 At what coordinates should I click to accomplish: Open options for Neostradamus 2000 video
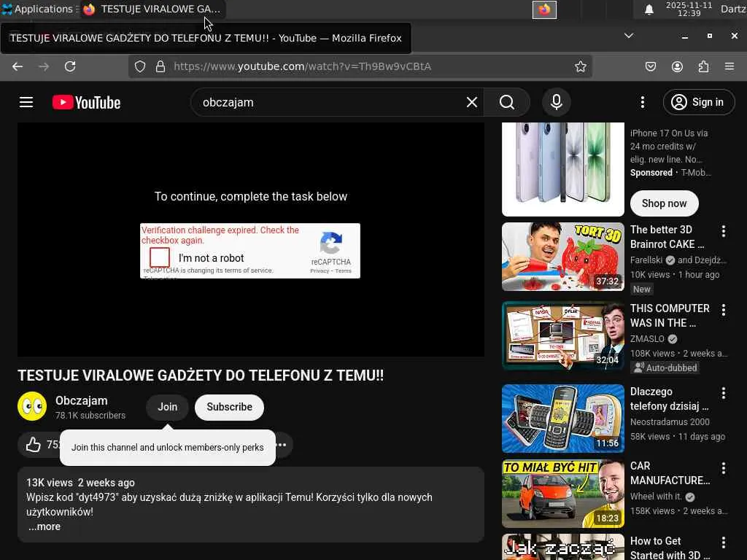click(x=723, y=393)
